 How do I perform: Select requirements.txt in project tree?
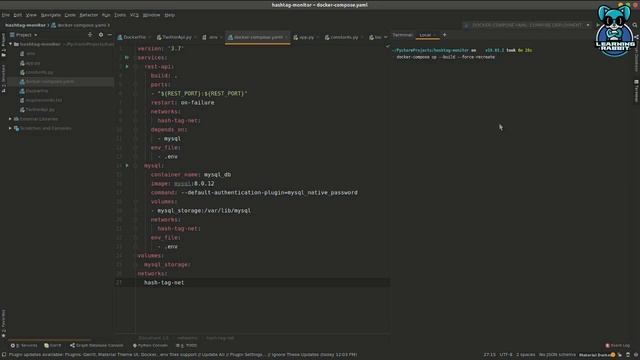coord(44,100)
